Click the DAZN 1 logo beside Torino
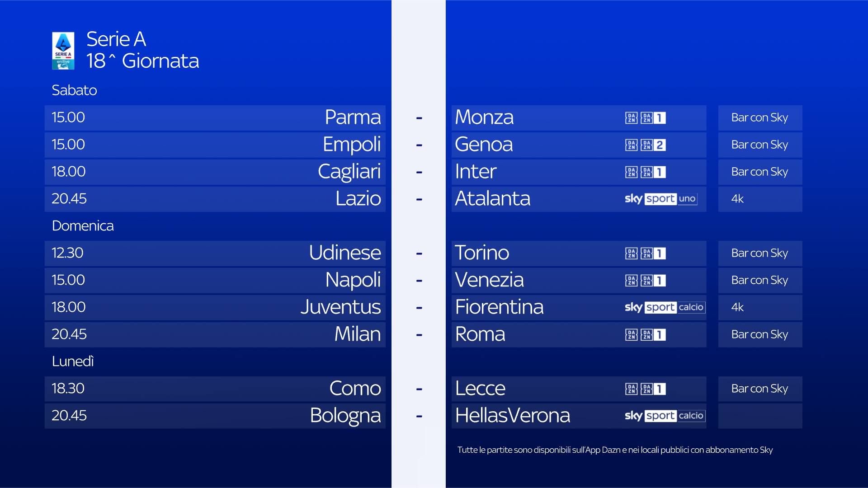 pos(646,253)
